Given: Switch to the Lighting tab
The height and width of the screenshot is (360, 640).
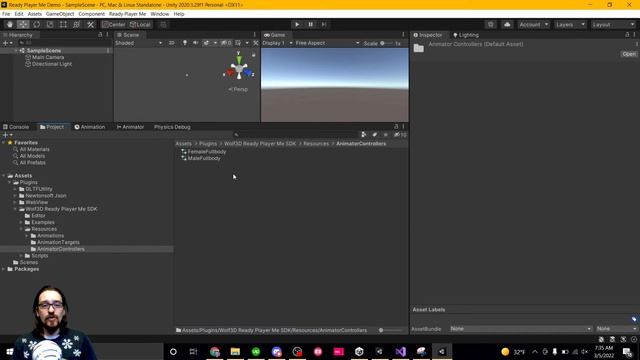Looking at the screenshot, I should [x=466, y=35].
